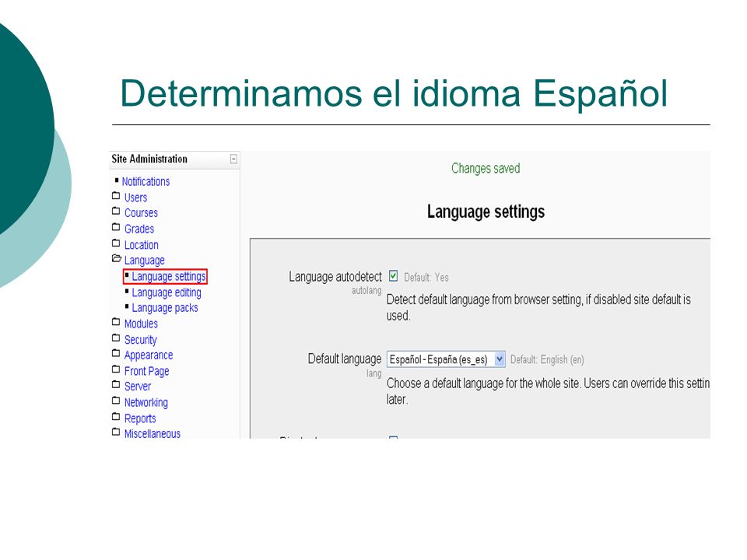Click the 'Default: Yes' text

coord(426,277)
